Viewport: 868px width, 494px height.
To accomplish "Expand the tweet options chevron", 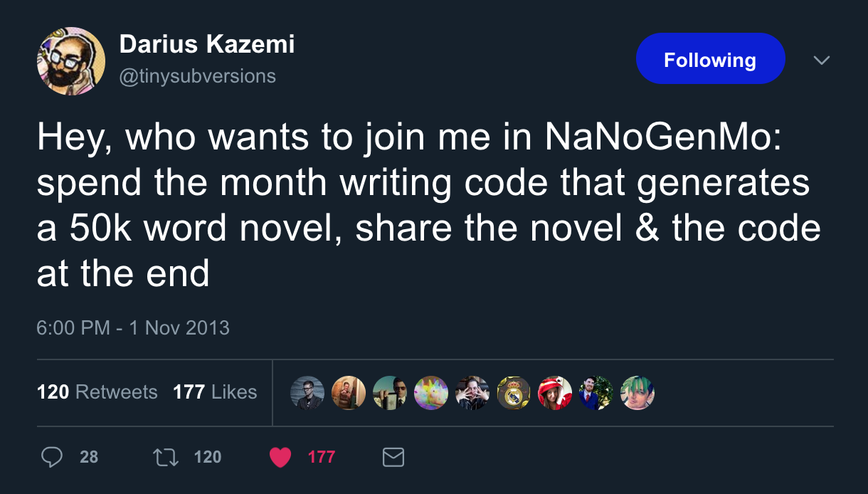I will pos(822,61).
